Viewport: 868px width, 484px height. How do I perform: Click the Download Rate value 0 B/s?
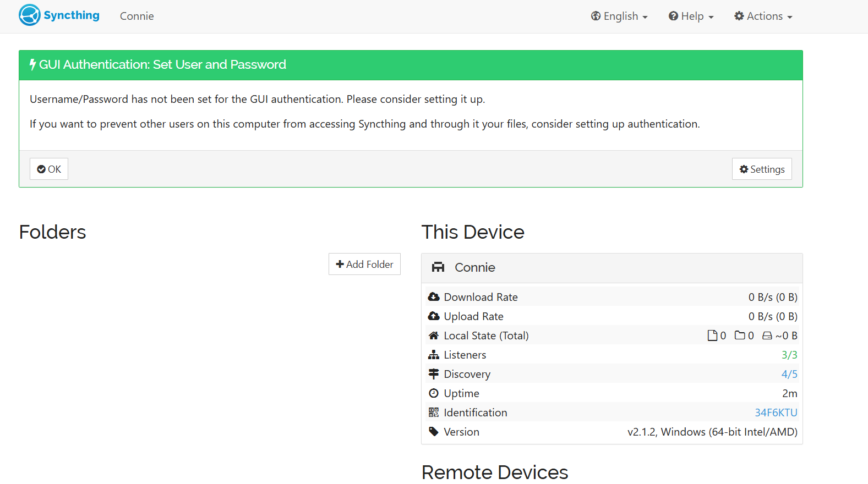tap(773, 297)
